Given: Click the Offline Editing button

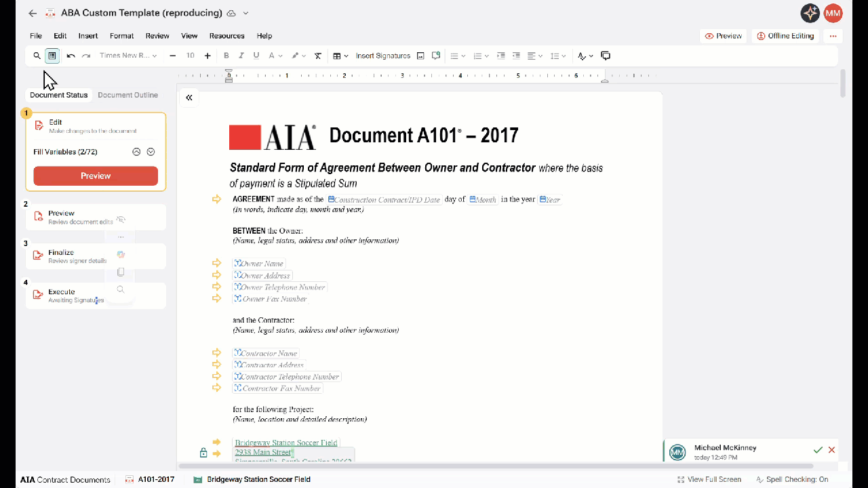Looking at the screenshot, I should pos(785,36).
